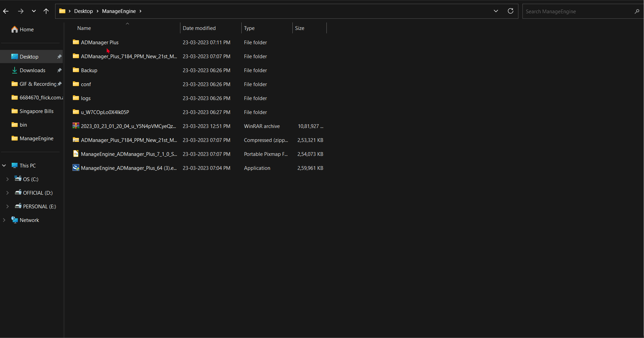644x338 pixels.
Task: Open Downloads in the navigation pane
Action: (x=32, y=70)
